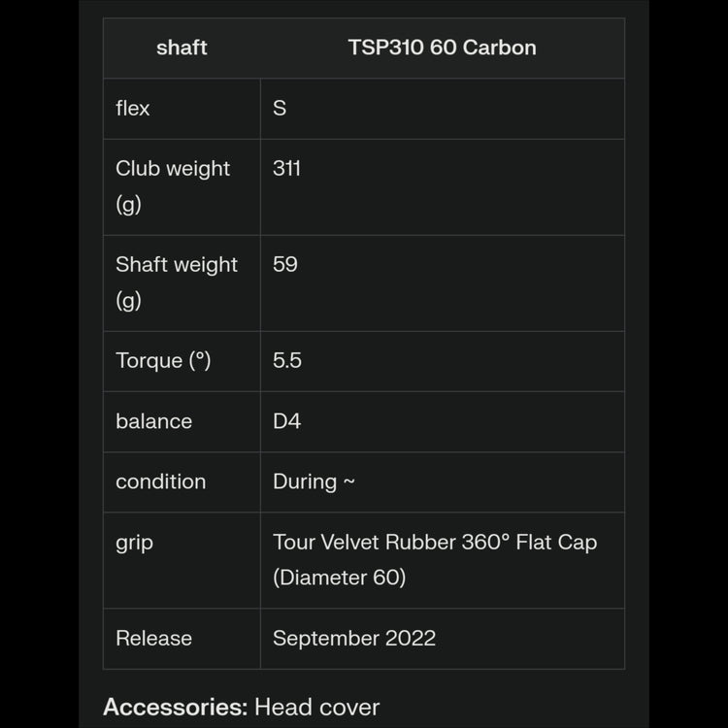Click the "Release" row label
Screen dimensions: 728x728
(x=153, y=638)
